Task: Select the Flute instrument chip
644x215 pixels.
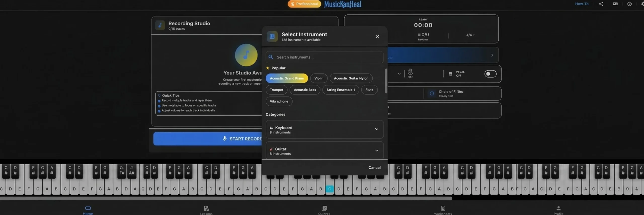Action: 369,90
